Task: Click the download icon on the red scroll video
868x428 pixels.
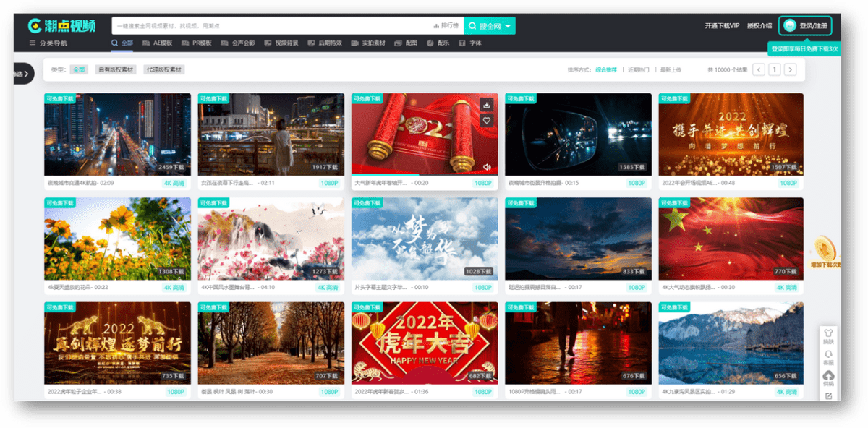Action: pos(487,105)
